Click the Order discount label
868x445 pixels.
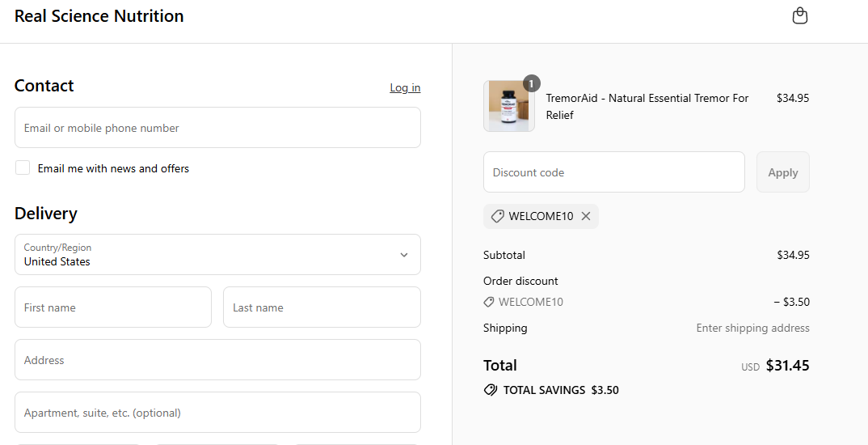[520, 281]
